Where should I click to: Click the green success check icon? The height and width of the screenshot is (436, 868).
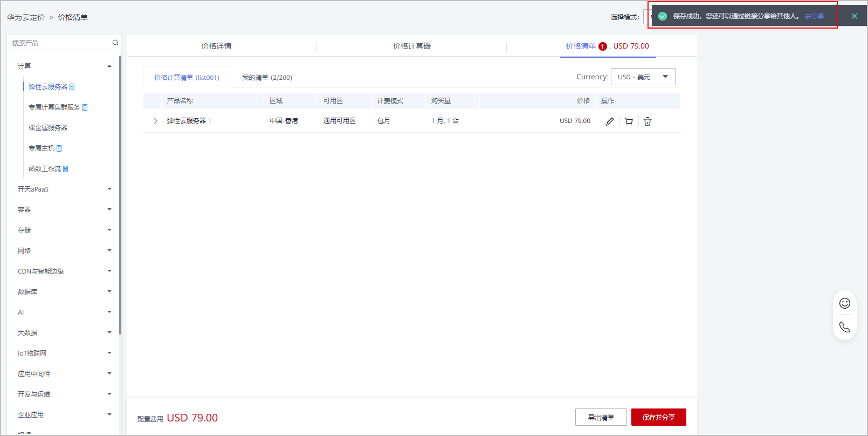click(663, 16)
